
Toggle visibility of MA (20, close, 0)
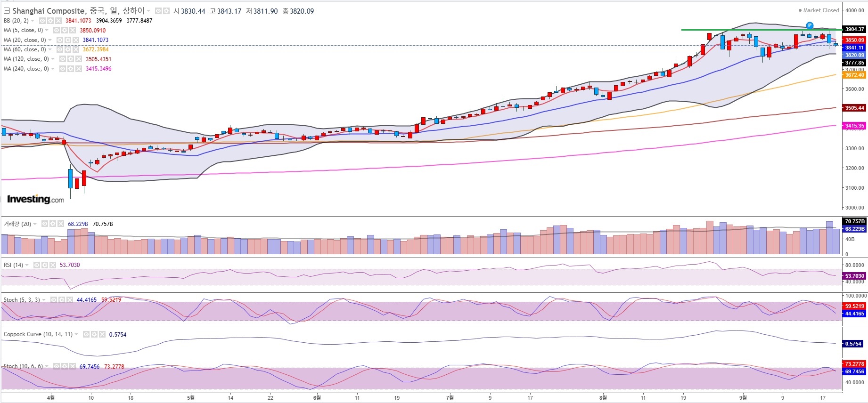click(x=59, y=40)
